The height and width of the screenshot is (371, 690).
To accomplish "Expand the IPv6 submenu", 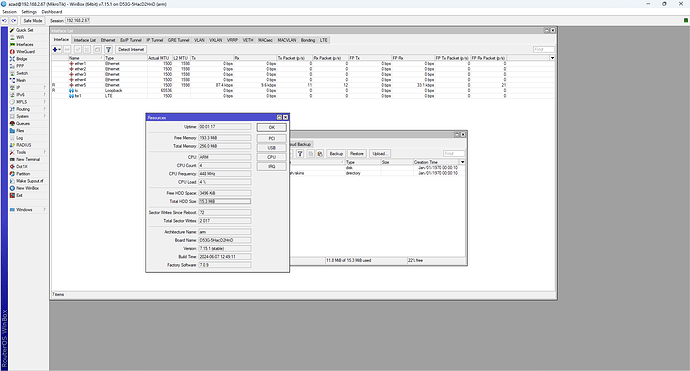I will pyautogui.click(x=27, y=95).
